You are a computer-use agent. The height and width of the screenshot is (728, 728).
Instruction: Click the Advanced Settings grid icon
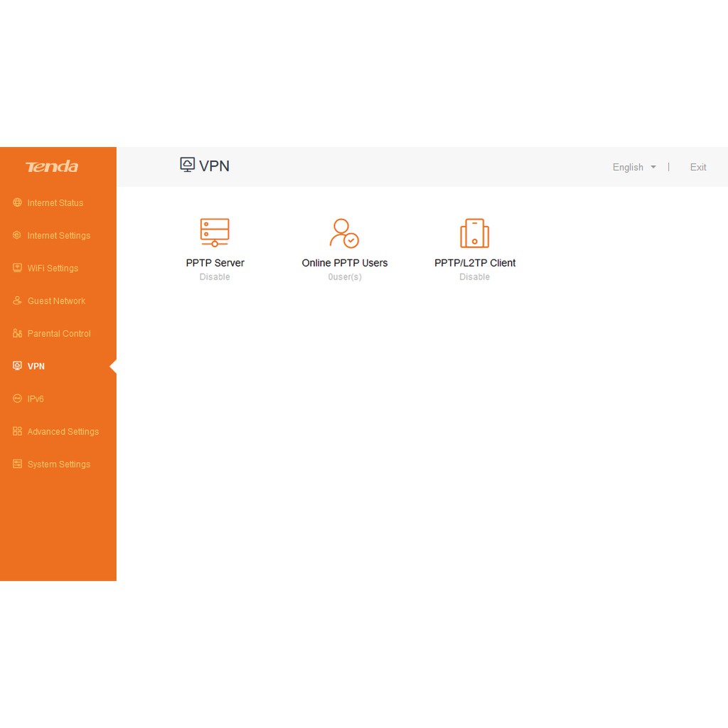pyautogui.click(x=18, y=432)
